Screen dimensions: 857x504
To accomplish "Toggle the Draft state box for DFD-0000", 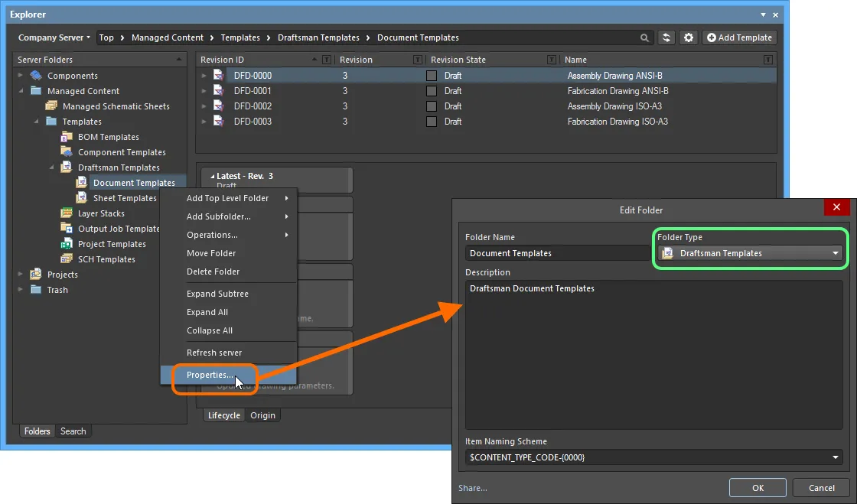I will [x=432, y=76].
